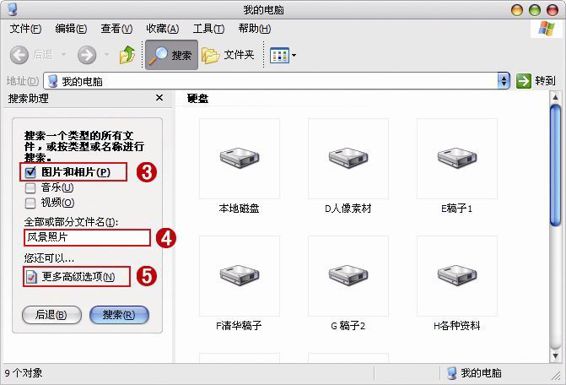Click the 转到 go button
Screen dimensions: 566x385
[x=536, y=81]
